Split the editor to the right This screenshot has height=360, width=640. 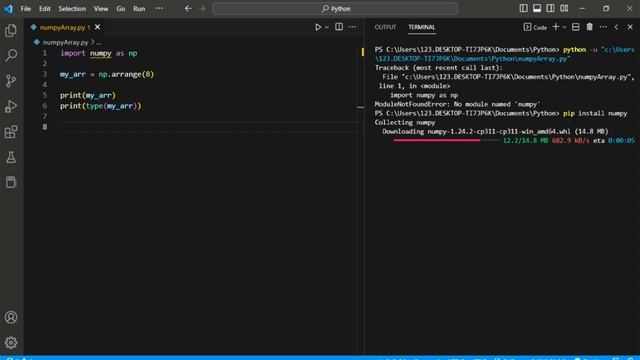[339, 27]
